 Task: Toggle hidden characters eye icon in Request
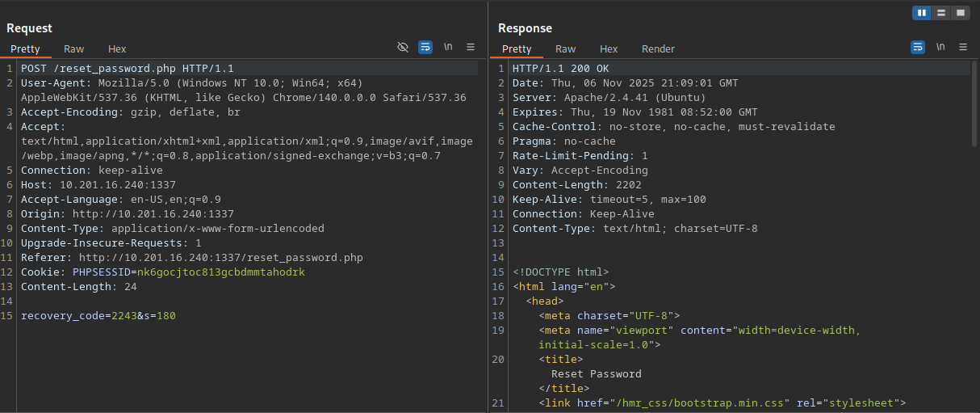tap(403, 48)
